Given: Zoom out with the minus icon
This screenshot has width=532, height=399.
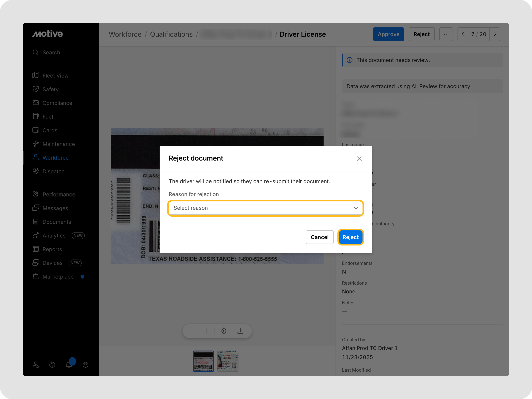Looking at the screenshot, I should 194,331.
